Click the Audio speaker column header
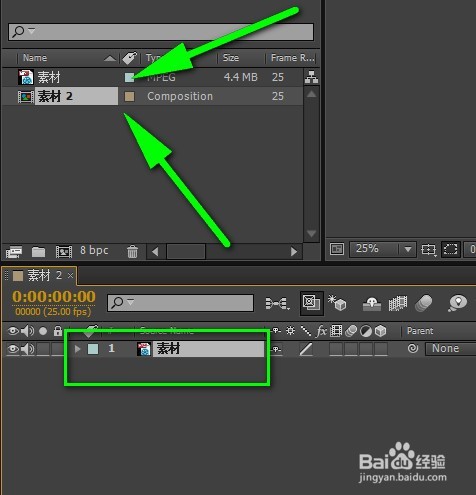 click(27, 331)
